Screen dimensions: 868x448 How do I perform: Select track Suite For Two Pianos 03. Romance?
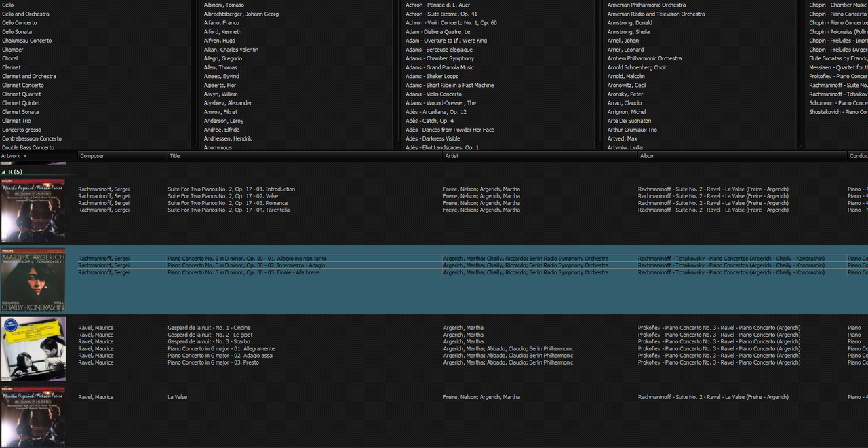point(228,203)
